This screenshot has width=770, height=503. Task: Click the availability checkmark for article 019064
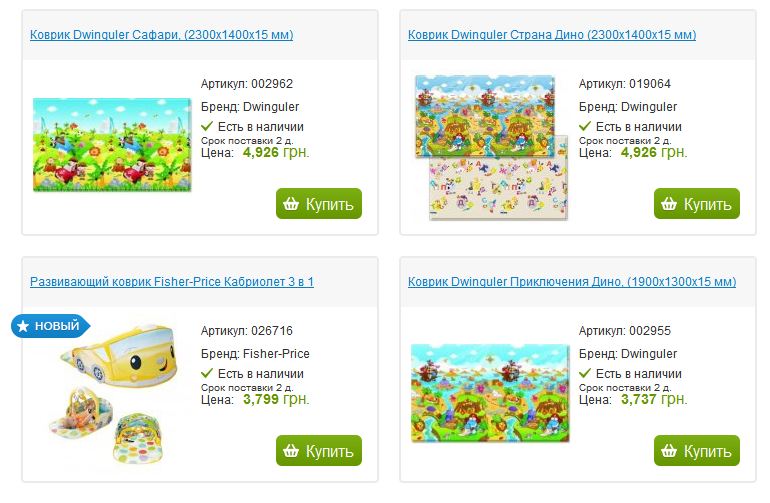[585, 127]
